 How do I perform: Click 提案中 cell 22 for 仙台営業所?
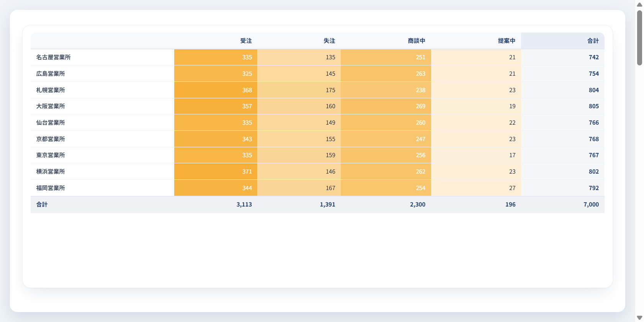(x=476, y=123)
